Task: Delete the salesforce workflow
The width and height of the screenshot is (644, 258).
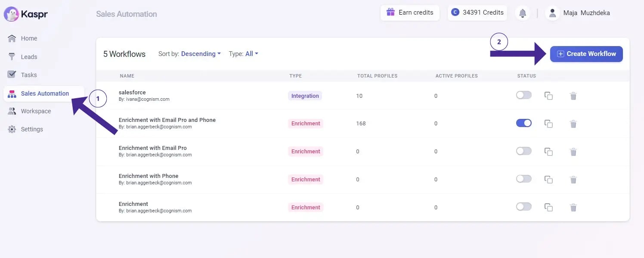Action: tap(573, 96)
